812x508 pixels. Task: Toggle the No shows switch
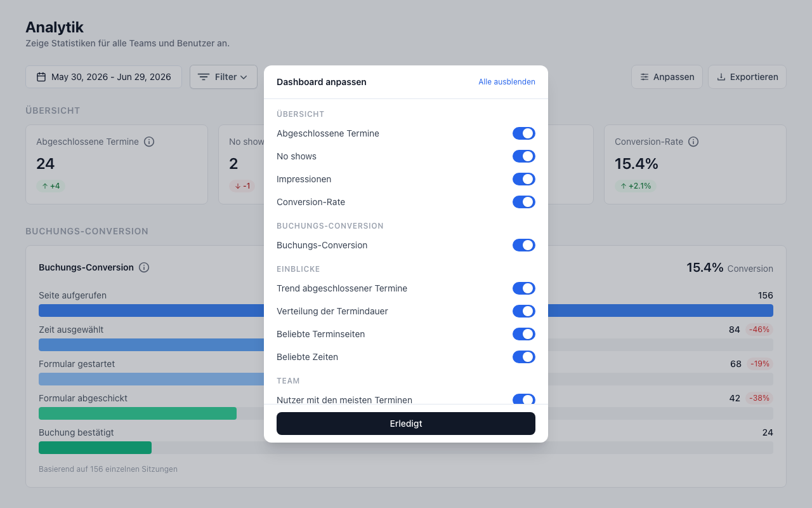click(524, 156)
